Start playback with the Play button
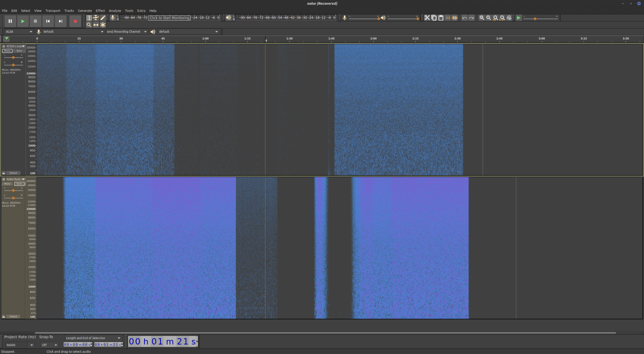The height and width of the screenshot is (354, 644). [x=23, y=21]
